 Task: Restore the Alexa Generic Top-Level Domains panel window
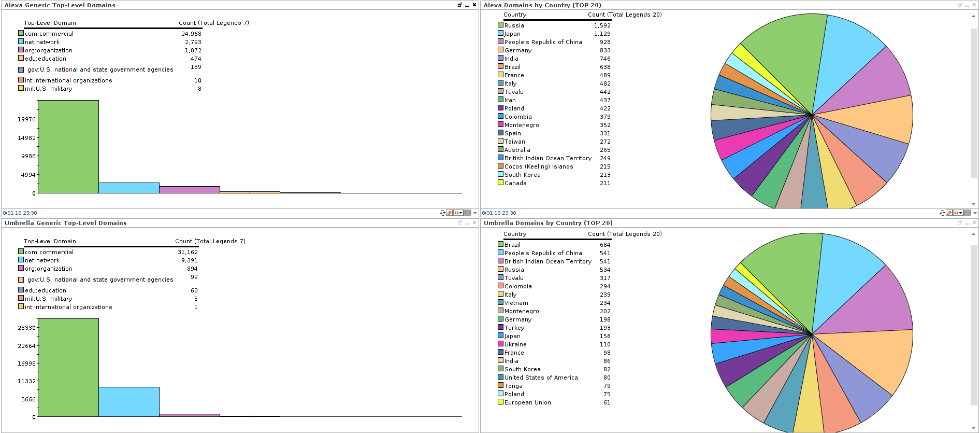(459, 5)
